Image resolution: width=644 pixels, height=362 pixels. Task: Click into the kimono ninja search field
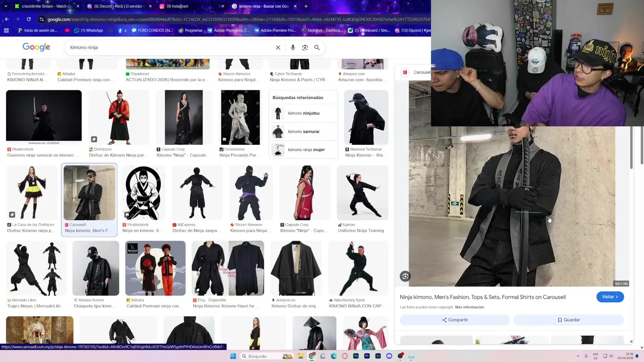(171, 47)
